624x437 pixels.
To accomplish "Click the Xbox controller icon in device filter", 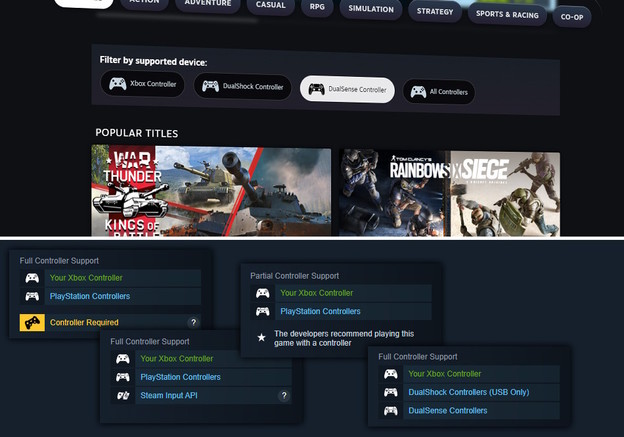I will click(118, 85).
